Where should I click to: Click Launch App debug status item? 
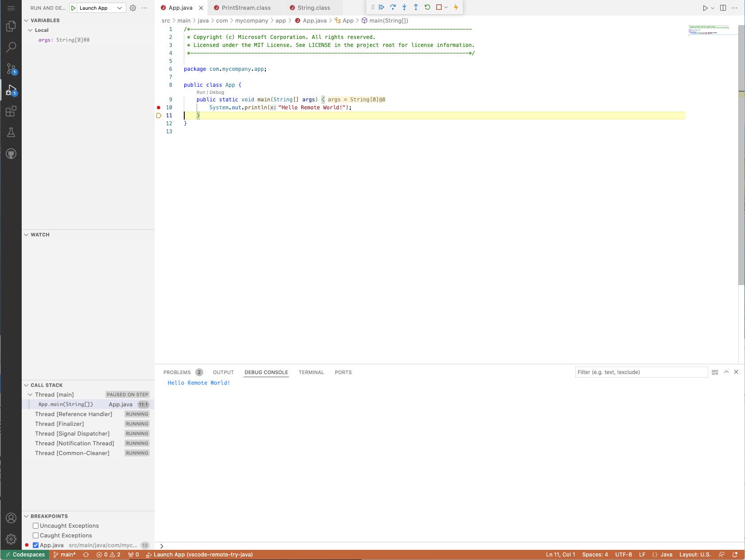click(199, 555)
